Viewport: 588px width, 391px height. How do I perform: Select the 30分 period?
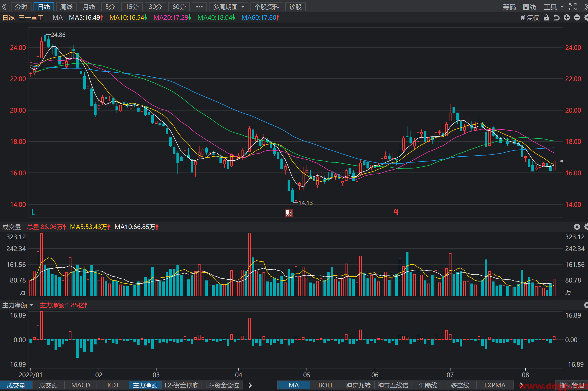155,7
